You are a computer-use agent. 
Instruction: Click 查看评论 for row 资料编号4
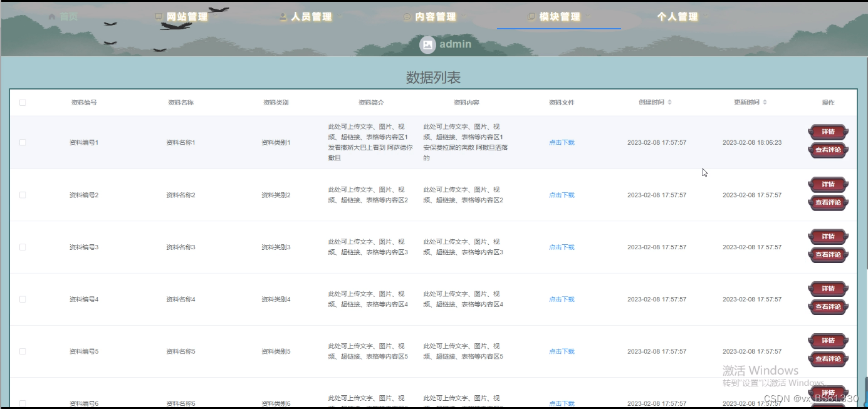tap(828, 307)
